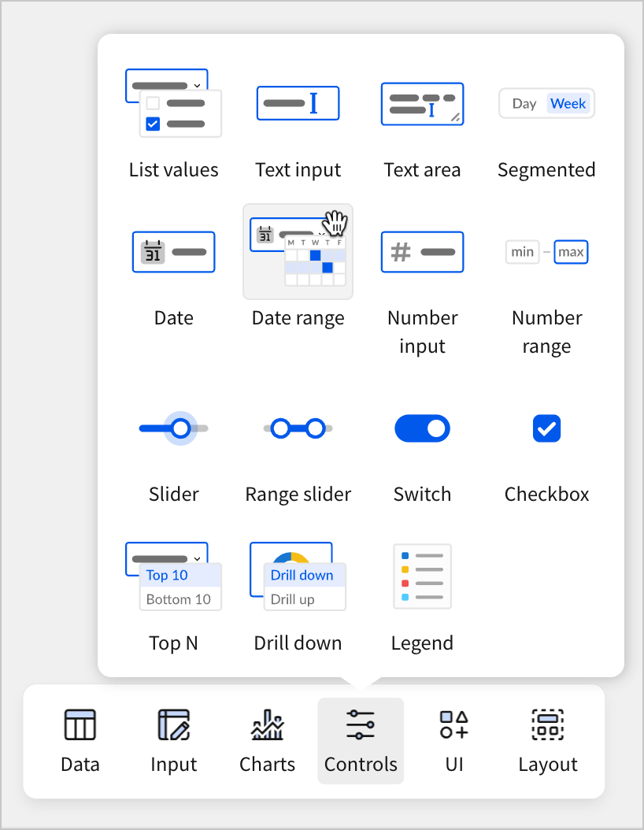Image resolution: width=644 pixels, height=830 pixels.
Task: Choose the Number range control
Action: click(x=546, y=253)
